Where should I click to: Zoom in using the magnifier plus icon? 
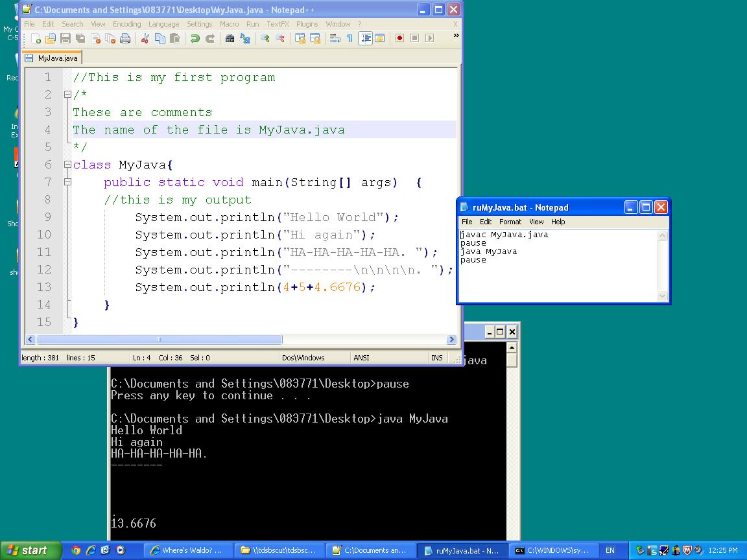[265, 39]
